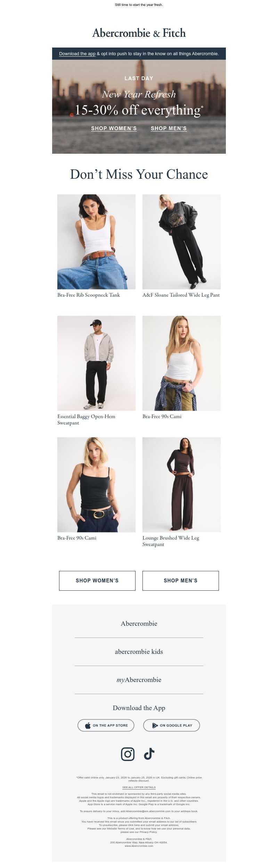Select Shop Men's in hero banner
This screenshot has height=868, width=278.
coord(169,128)
